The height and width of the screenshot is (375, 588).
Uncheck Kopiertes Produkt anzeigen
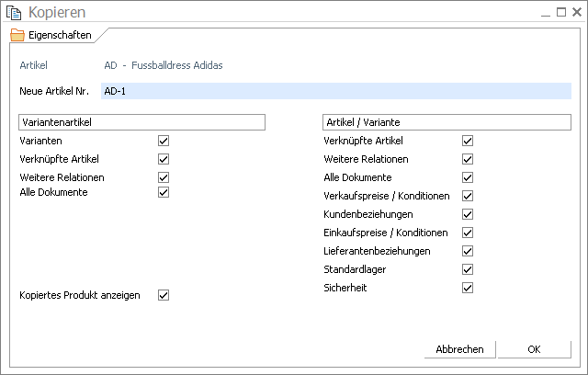pyautogui.click(x=164, y=295)
